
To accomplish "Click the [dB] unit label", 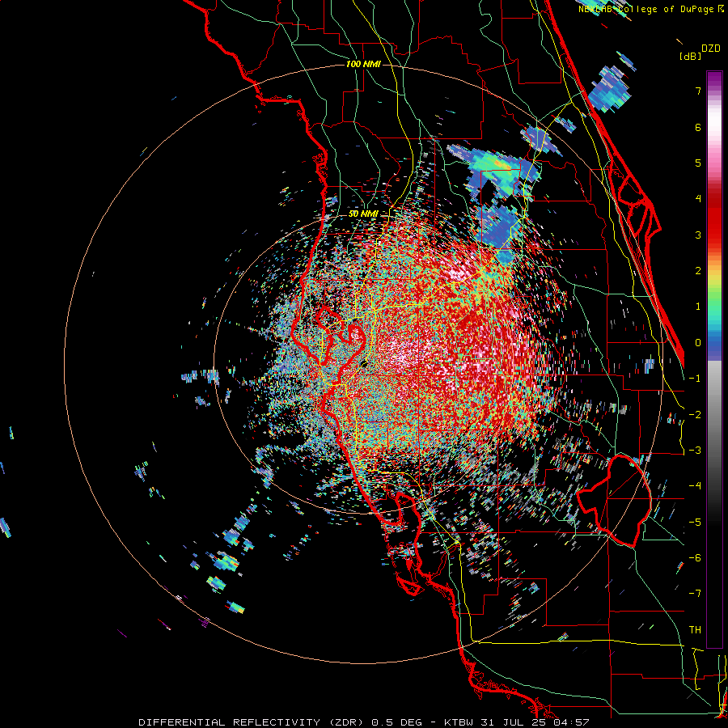I will pos(690,56).
